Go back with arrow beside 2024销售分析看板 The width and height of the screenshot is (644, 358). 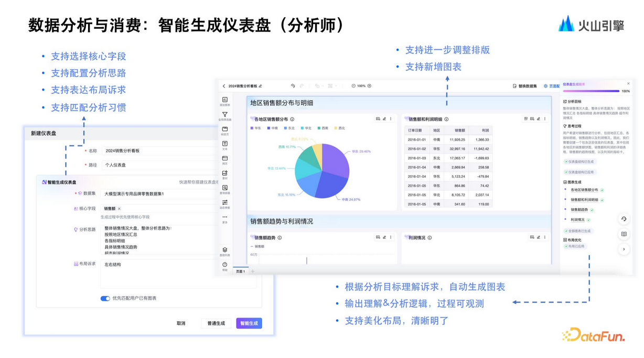(x=224, y=86)
